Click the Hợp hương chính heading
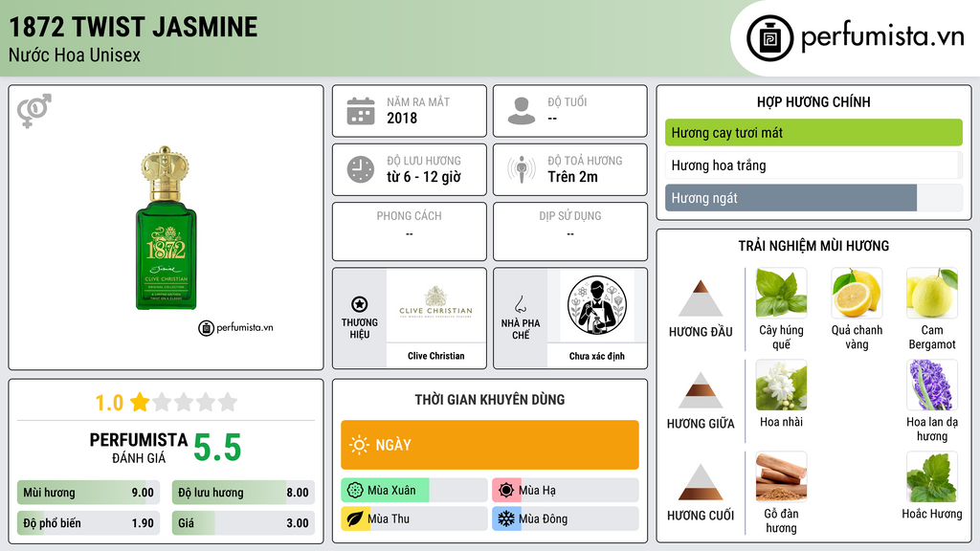 [x=813, y=101]
